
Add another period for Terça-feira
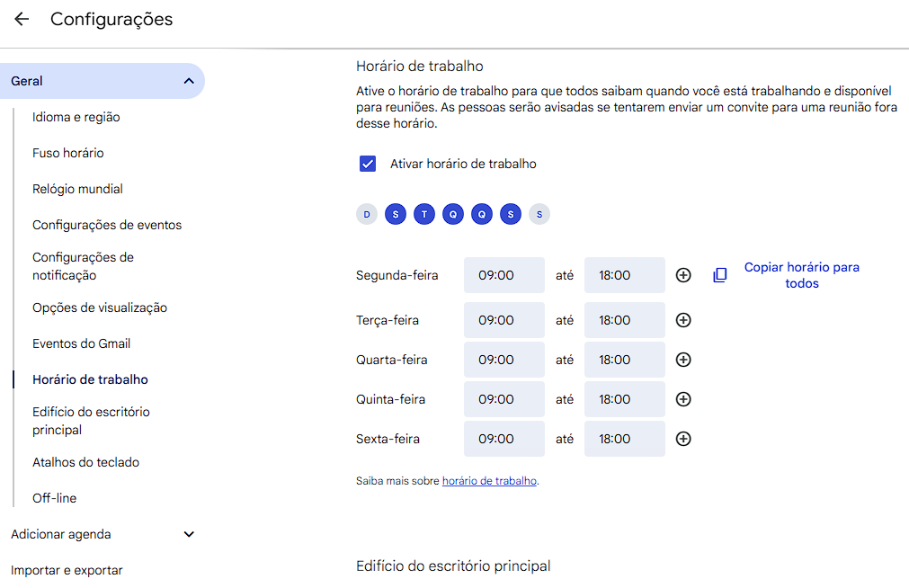point(683,320)
